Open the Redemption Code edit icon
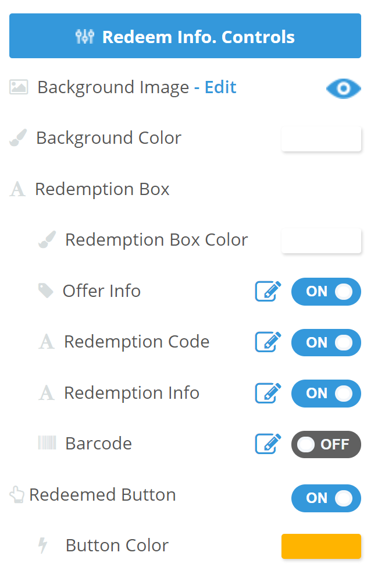This screenshot has height=588, width=385. tap(268, 342)
